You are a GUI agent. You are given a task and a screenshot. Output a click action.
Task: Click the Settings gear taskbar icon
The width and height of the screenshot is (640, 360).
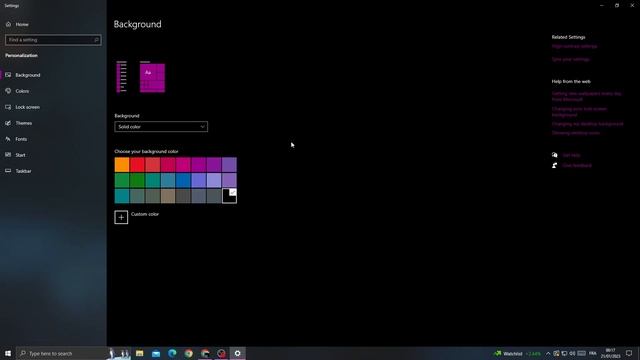coord(238,353)
